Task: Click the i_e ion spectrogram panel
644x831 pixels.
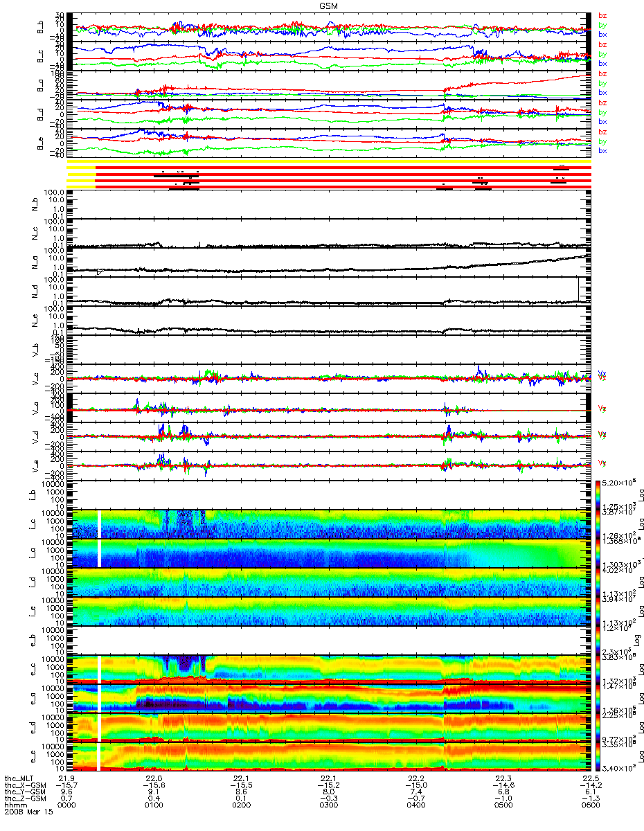Action: tap(330, 611)
